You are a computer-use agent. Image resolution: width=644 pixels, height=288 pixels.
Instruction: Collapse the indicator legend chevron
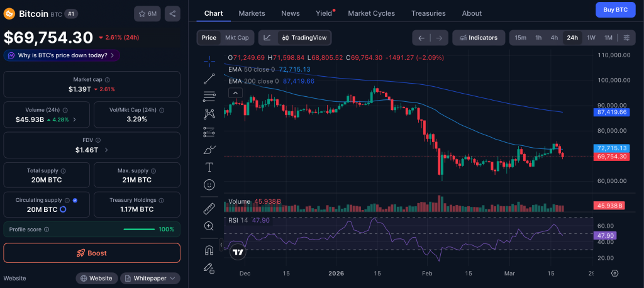point(236,93)
